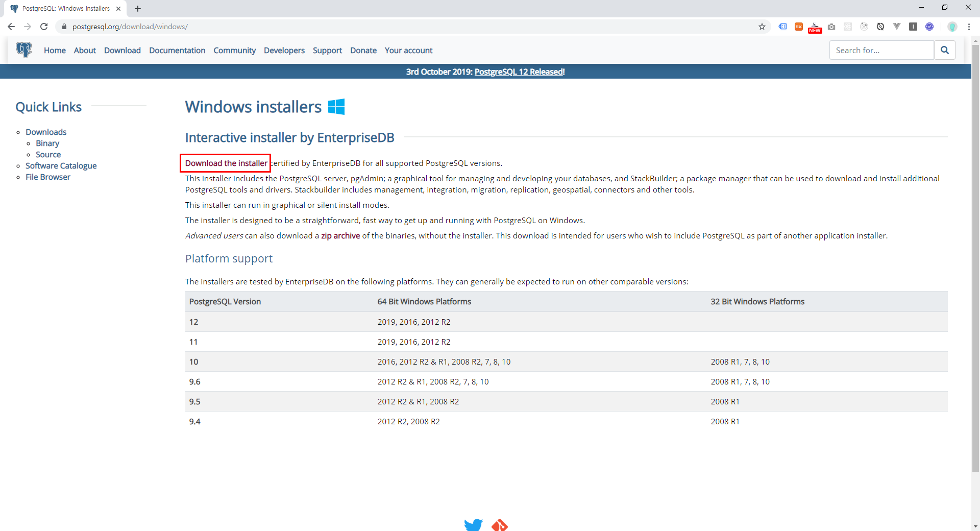Viewport: 980px width, 531px height.
Task: Click the dark square I extension icon
Action: [913, 27]
